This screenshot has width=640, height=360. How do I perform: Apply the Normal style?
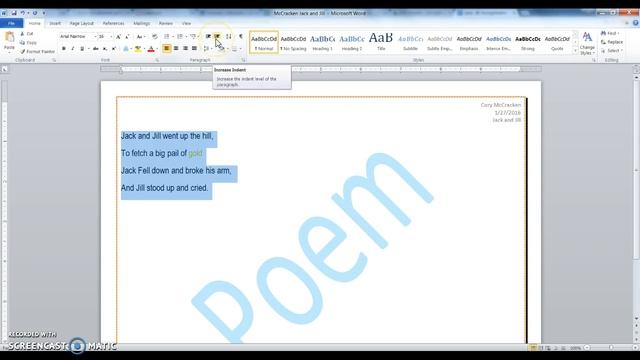click(x=264, y=42)
